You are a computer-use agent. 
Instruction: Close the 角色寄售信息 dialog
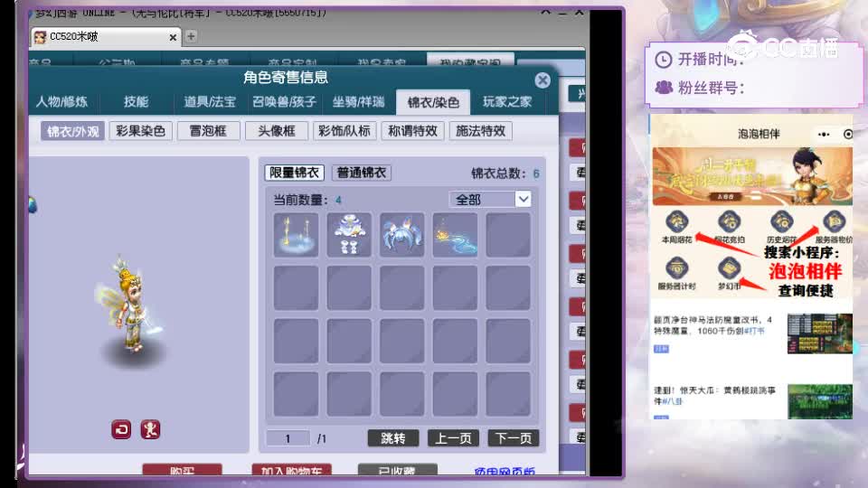[x=542, y=80]
